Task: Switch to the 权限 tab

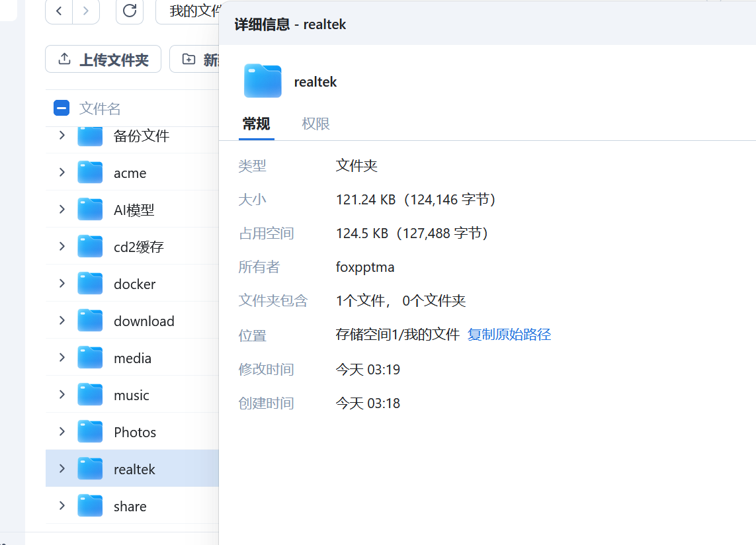Action: (315, 124)
